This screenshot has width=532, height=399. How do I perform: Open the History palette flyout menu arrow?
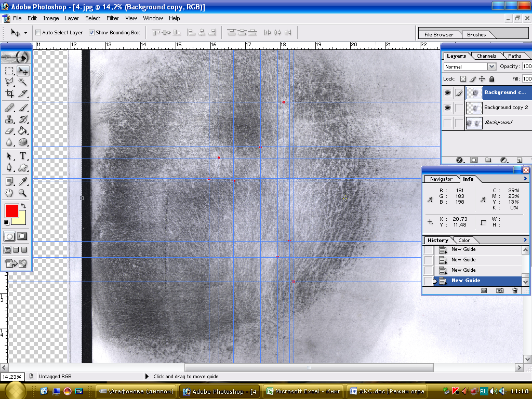coord(525,240)
